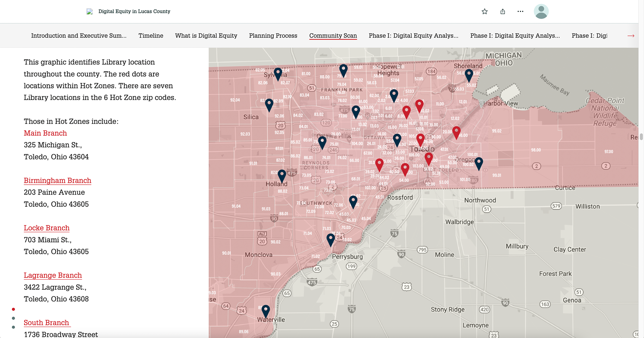Select the navy pin near Ottawa label
644x338 pixels.
tap(397, 140)
